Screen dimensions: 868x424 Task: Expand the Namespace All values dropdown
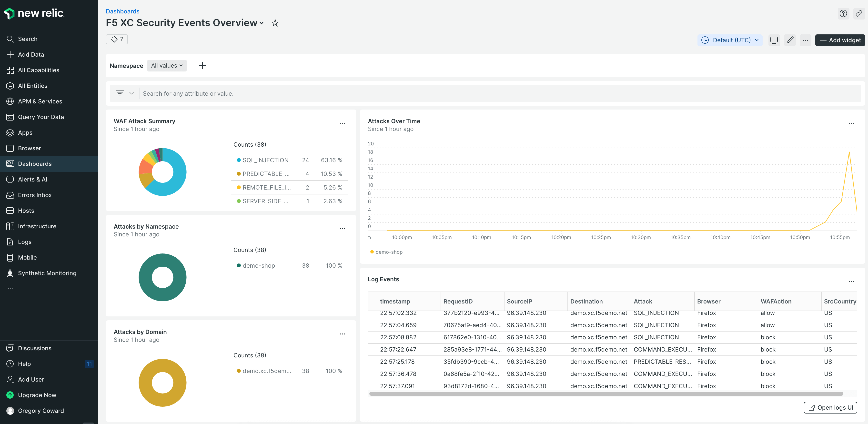coord(167,66)
